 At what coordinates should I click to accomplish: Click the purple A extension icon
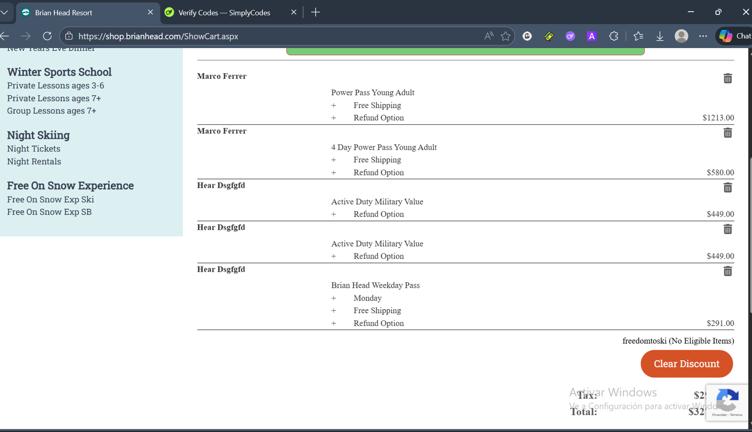[x=592, y=36]
